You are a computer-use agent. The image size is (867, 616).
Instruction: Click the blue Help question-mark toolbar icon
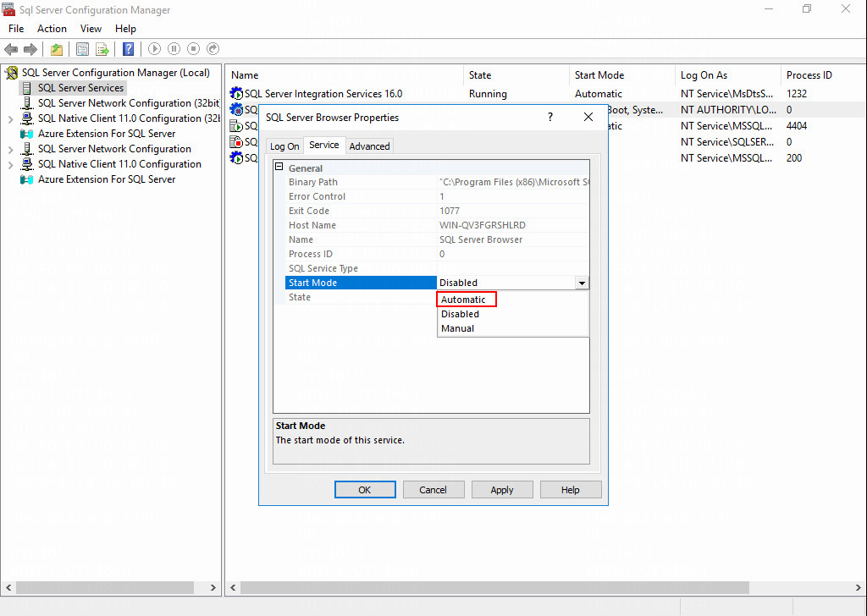pyautogui.click(x=129, y=49)
